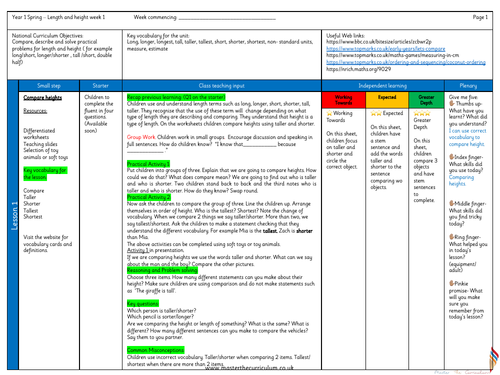The image size is (500, 375).
Task: Select the Class teaching input column header
Action: [222, 86]
